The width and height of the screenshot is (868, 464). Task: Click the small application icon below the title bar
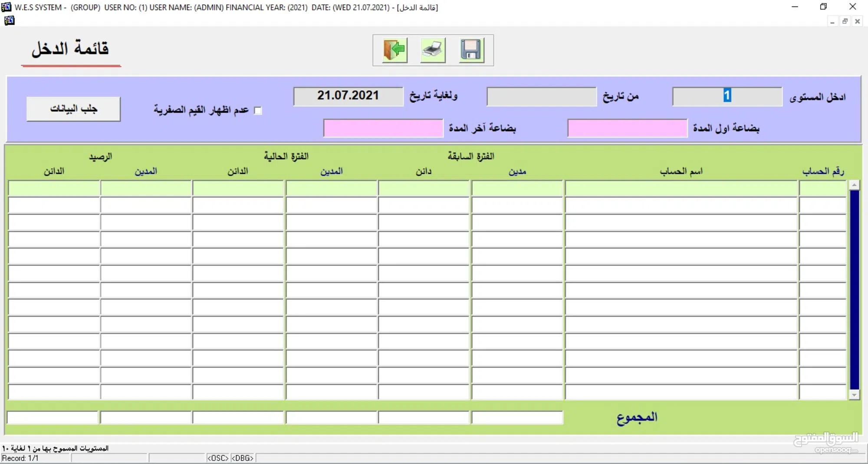(9, 20)
